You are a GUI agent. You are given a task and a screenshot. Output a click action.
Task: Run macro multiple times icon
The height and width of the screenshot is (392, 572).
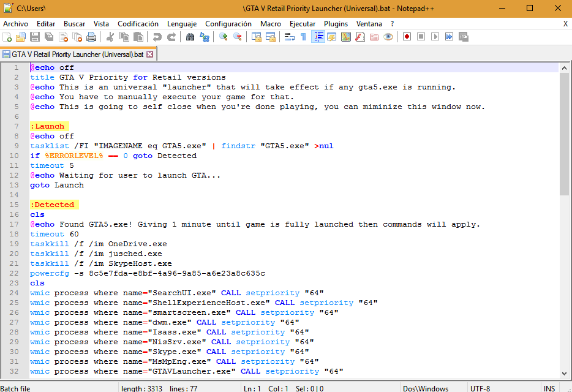pyautogui.click(x=449, y=37)
